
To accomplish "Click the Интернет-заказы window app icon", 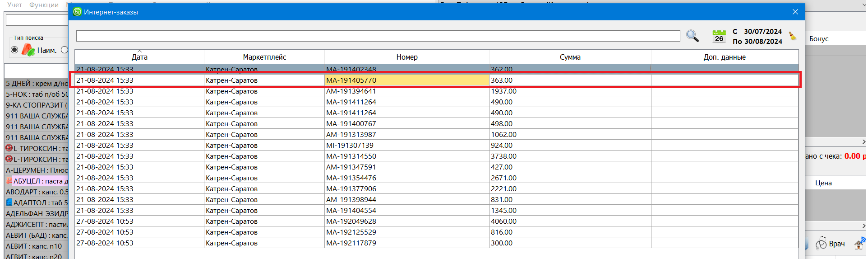I will 77,12.
